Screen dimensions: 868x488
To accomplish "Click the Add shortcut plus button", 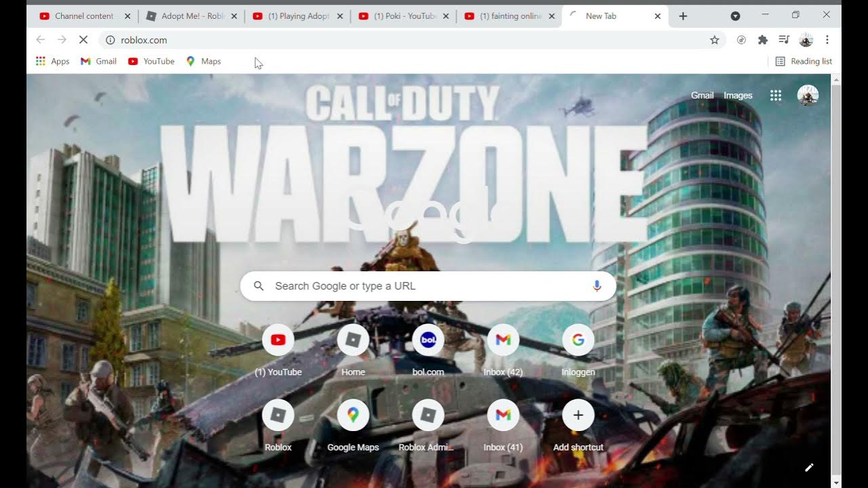I will pyautogui.click(x=578, y=415).
